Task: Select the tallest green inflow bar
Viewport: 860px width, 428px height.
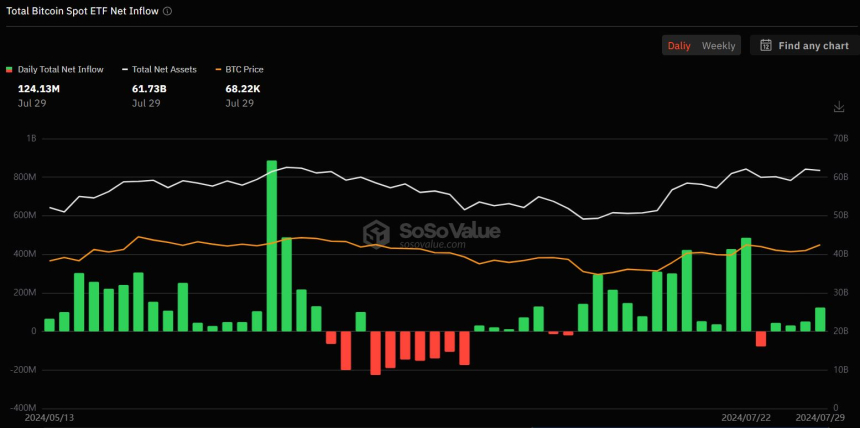Action: [272, 245]
